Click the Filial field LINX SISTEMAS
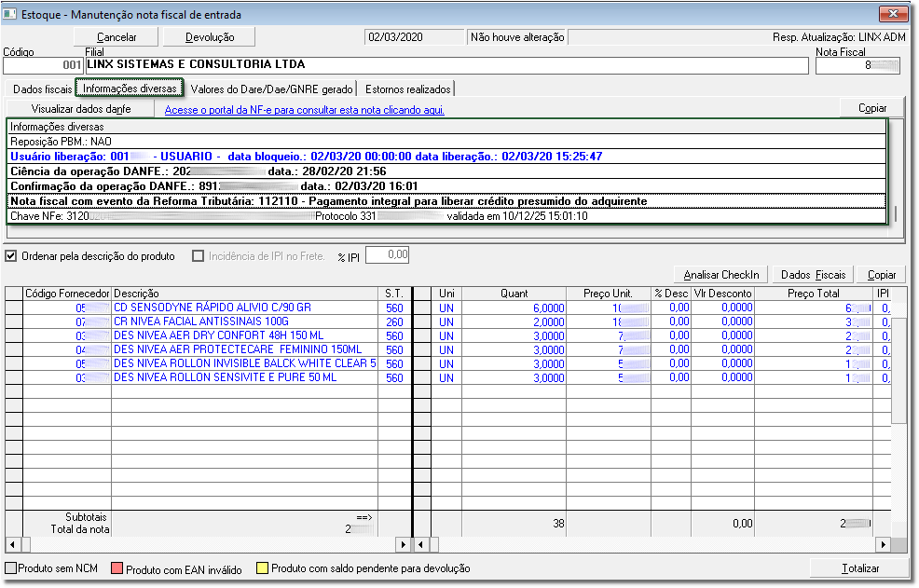The image size is (919, 588). [446, 65]
